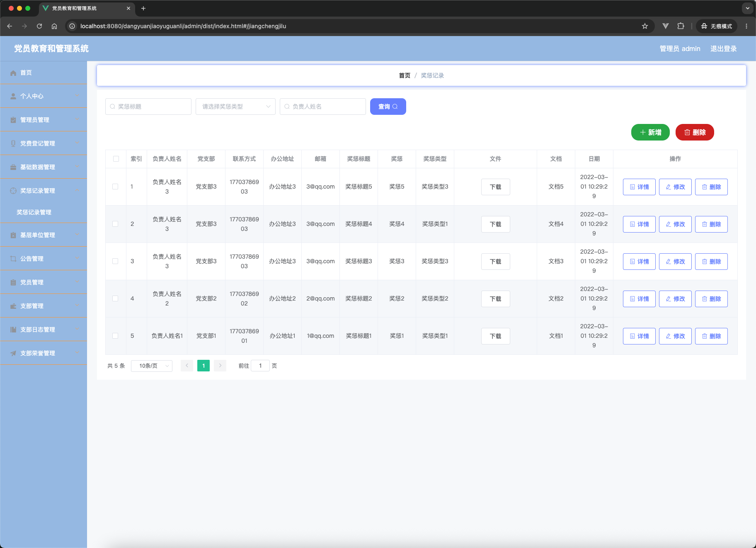This screenshot has height=548, width=756.
Task: Check the checkbox for row index 3
Action: (x=115, y=261)
